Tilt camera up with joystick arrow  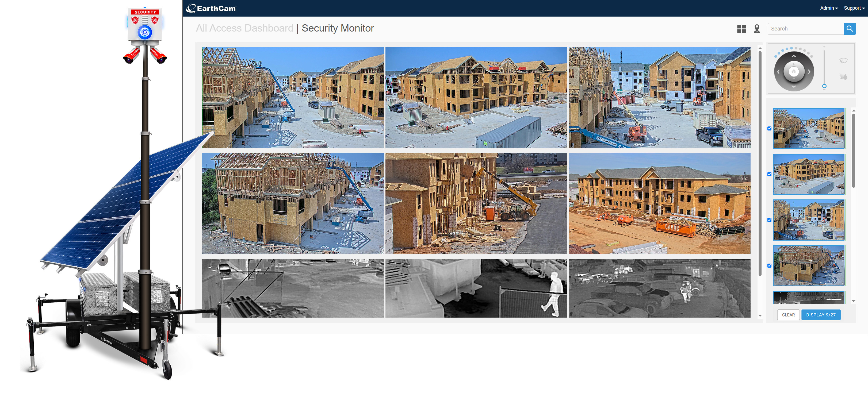(x=794, y=56)
